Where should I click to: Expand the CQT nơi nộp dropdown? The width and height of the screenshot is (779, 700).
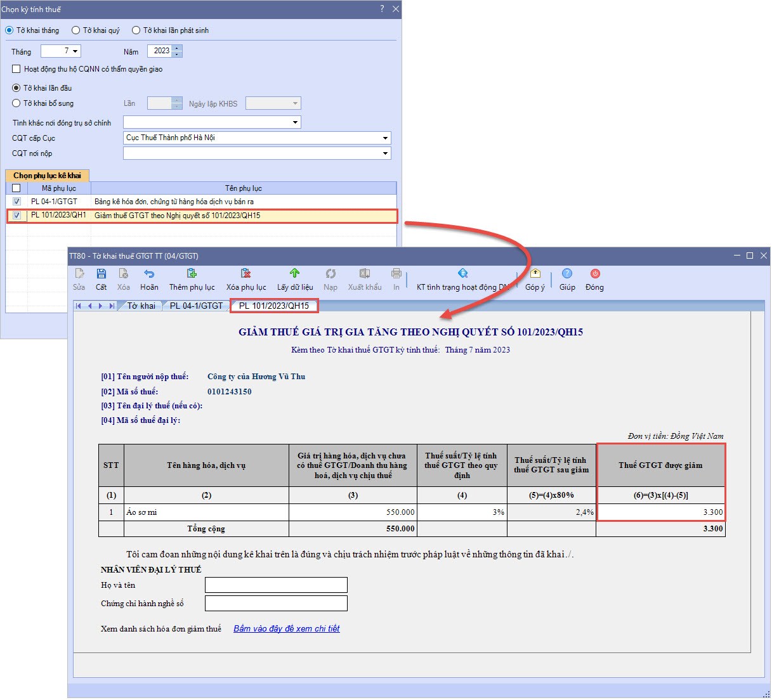click(385, 153)
